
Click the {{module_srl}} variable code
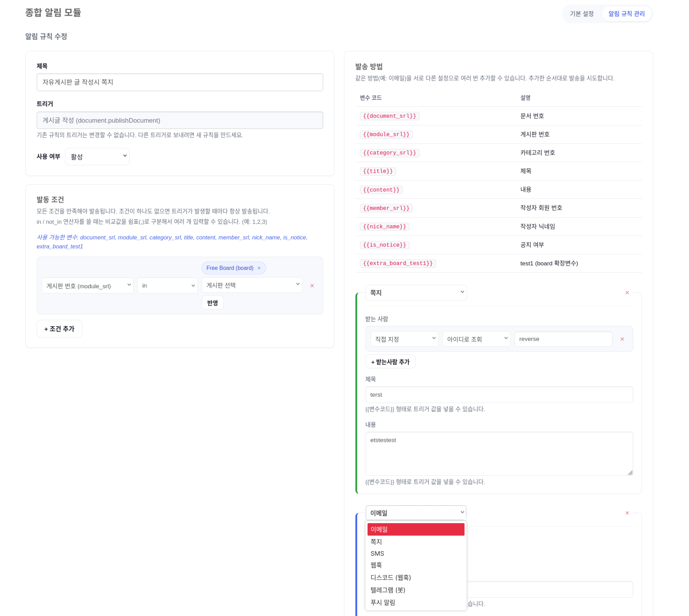click(386, 134)
